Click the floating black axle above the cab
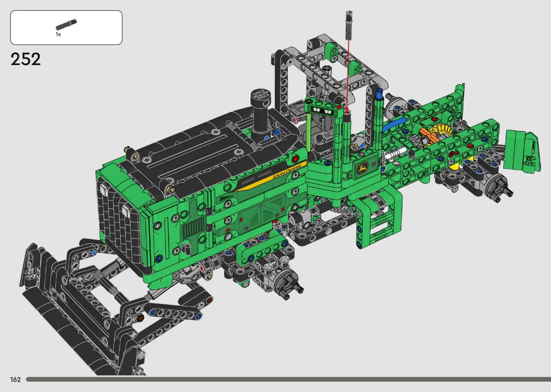Image resolution: width=551 pixels, height=392 pixels. coord(349,25)
